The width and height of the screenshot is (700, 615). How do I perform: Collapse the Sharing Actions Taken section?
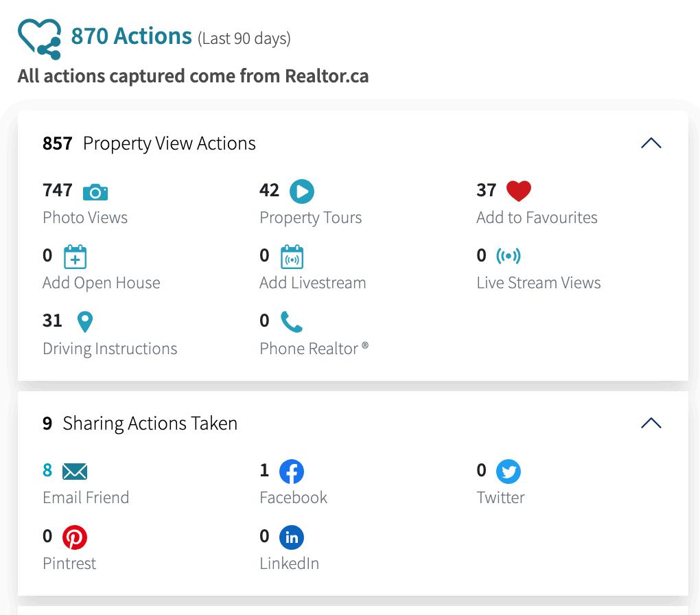click(651, 423)
